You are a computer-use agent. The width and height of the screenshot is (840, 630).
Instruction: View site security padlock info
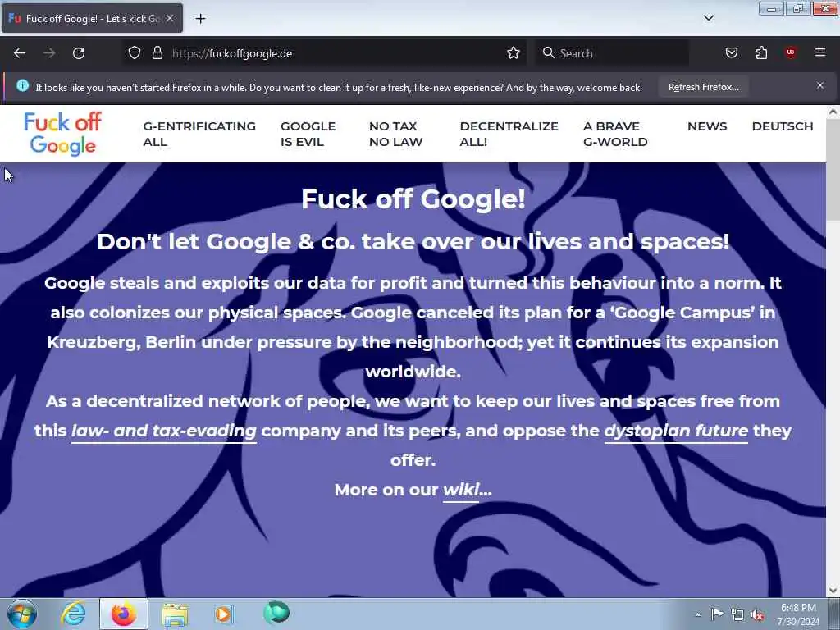click(157, 53)
